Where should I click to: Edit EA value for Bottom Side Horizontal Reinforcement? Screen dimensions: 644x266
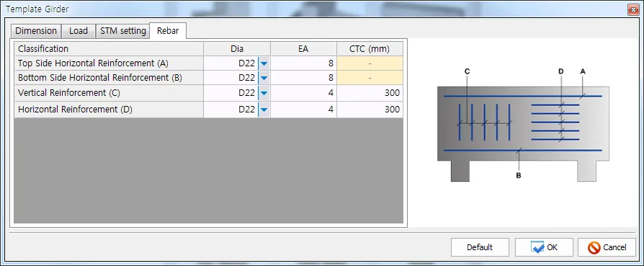(304, 78)
